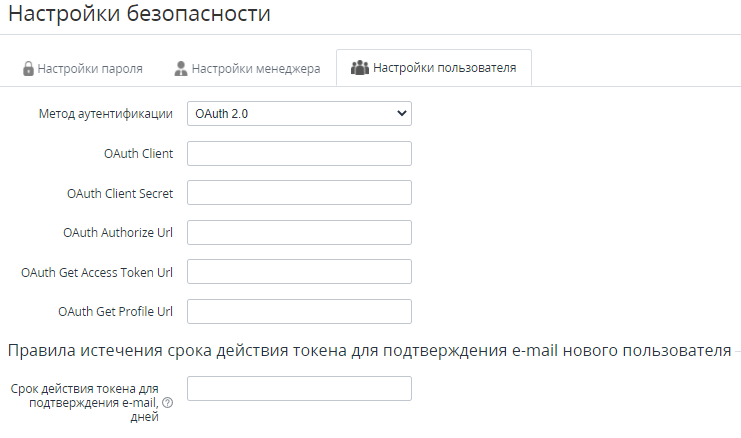The height and width of the screenshot is (438, 741).
Task: Click the lock icon on the password tab
Action: pyautogui.click(x=28, y=69)
